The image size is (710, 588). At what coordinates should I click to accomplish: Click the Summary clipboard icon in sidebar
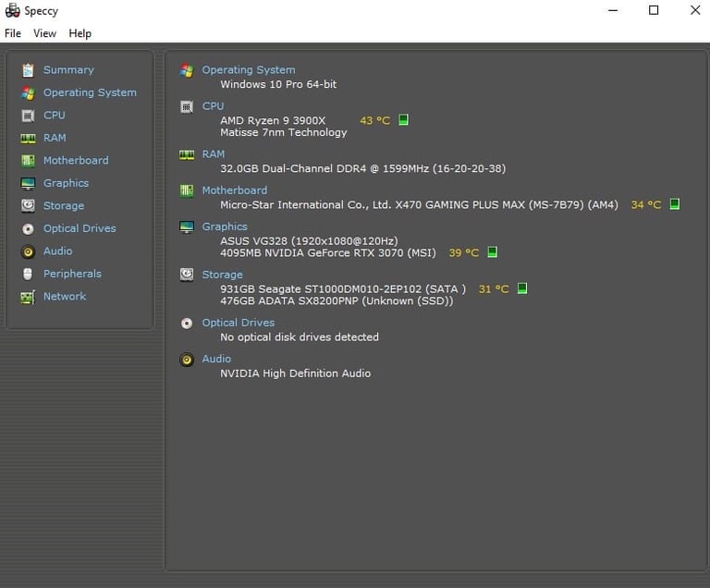[28, 70]
